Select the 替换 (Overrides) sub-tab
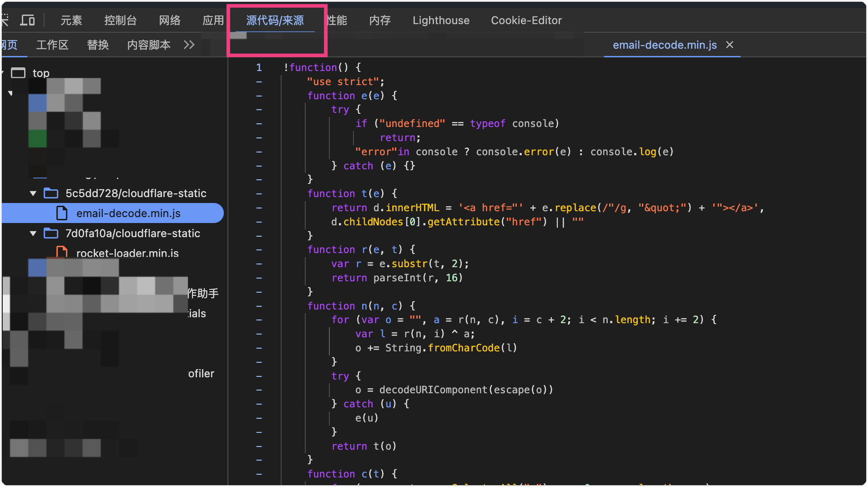 [98, 45]
